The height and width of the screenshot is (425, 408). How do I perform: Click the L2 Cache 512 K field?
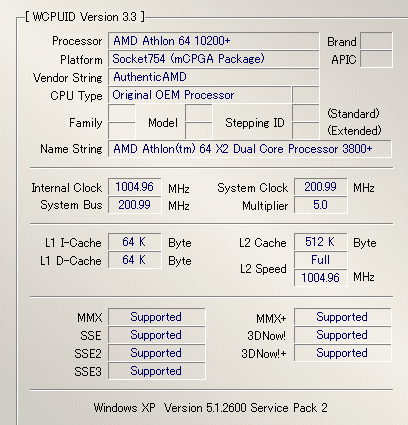click(x=321, y=242)
